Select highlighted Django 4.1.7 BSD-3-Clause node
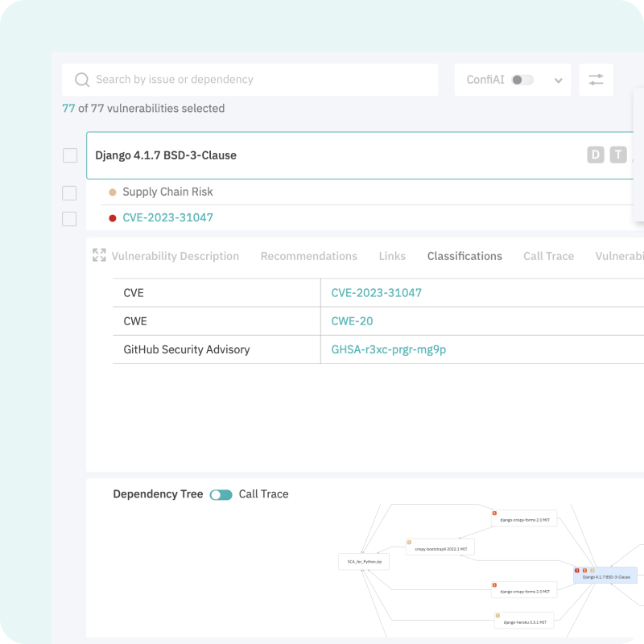The image size is (644, 644). click(605, 575)
